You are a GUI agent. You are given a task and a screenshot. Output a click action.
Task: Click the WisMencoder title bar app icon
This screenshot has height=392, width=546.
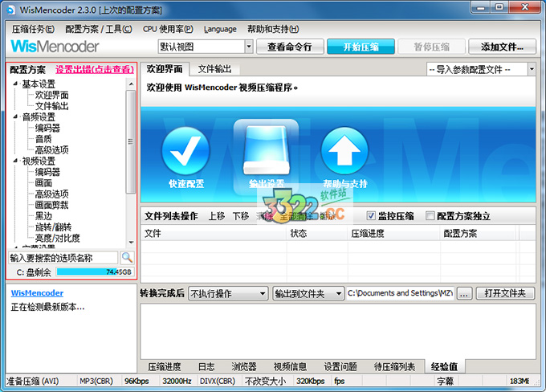(10, 10)
